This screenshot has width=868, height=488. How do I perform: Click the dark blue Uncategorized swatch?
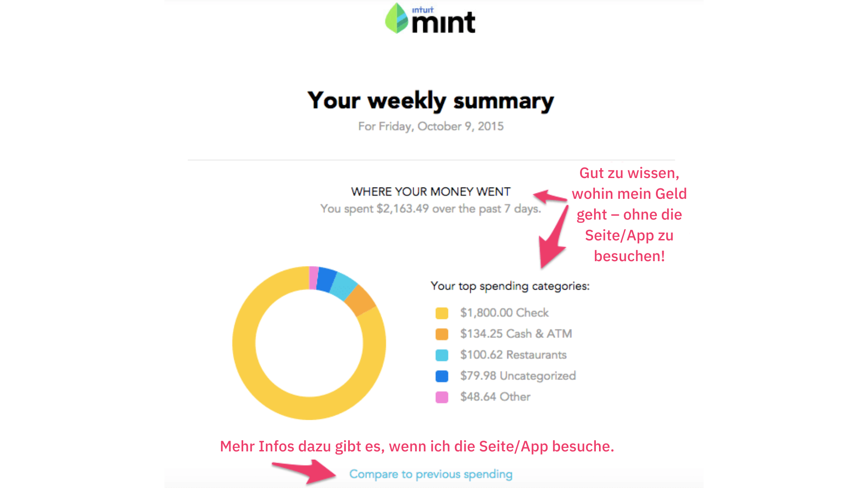click(442, 376)
